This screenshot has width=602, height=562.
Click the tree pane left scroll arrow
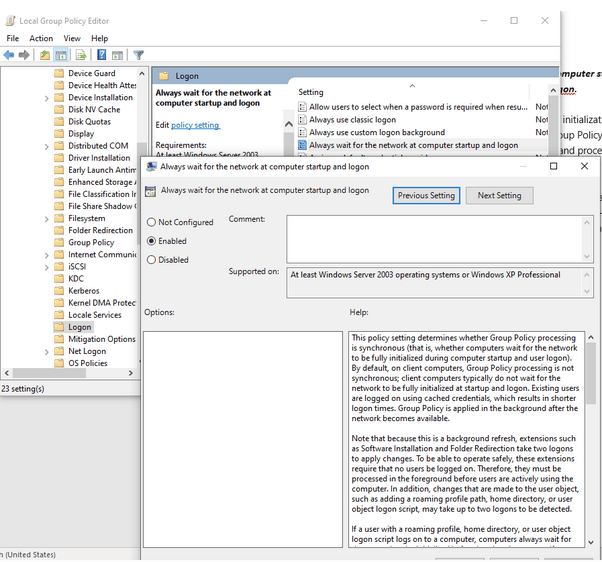click(x=7, y=373)
